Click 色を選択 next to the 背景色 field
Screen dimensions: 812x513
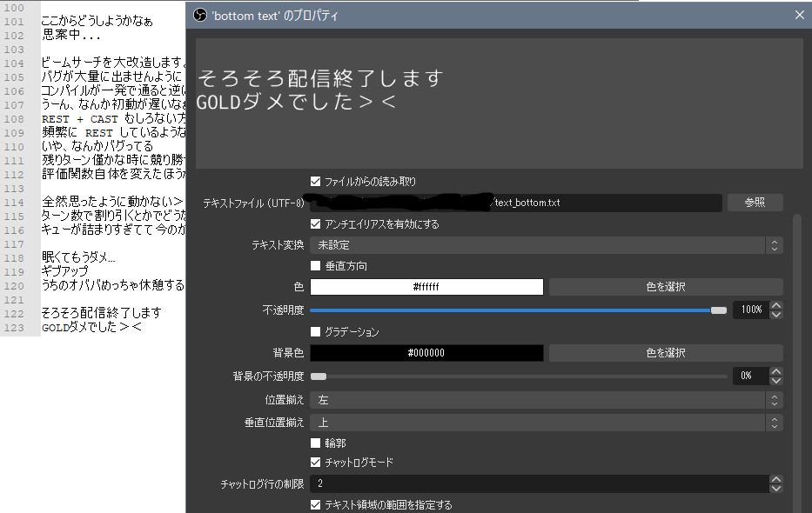665,352
